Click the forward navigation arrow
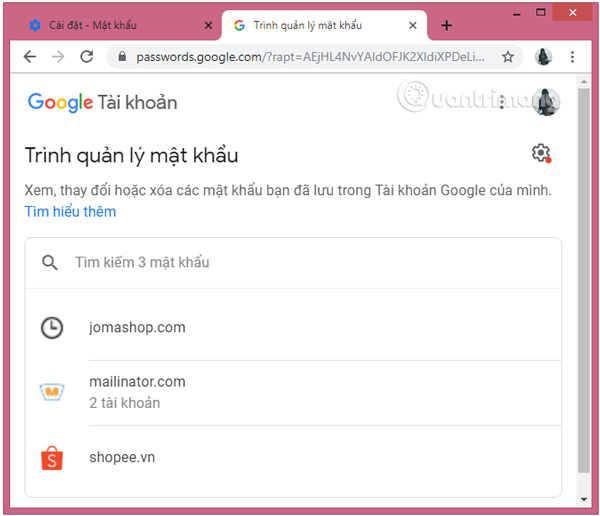Viewport: 600px width, 516px height. pos(58,57)
